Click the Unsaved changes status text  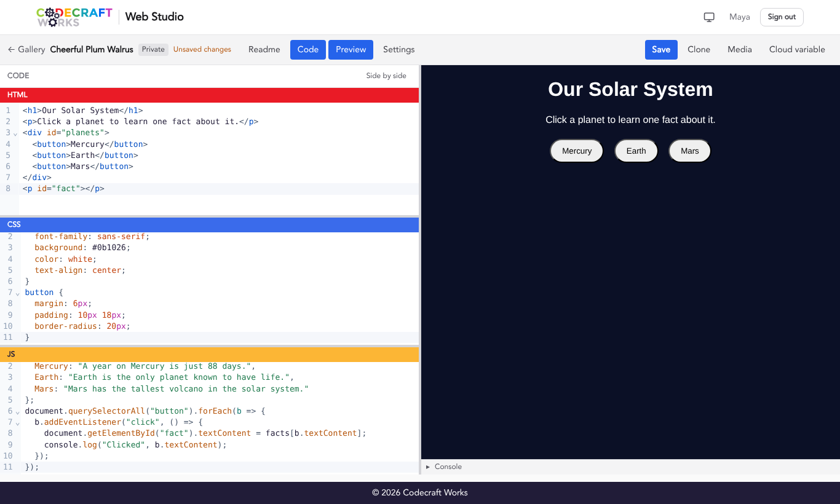[202, 50]
